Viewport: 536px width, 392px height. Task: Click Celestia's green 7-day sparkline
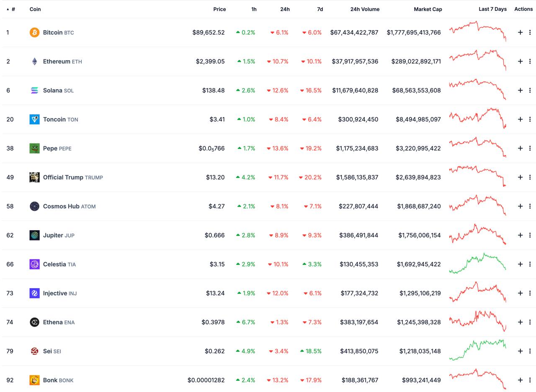pos(477,264)
